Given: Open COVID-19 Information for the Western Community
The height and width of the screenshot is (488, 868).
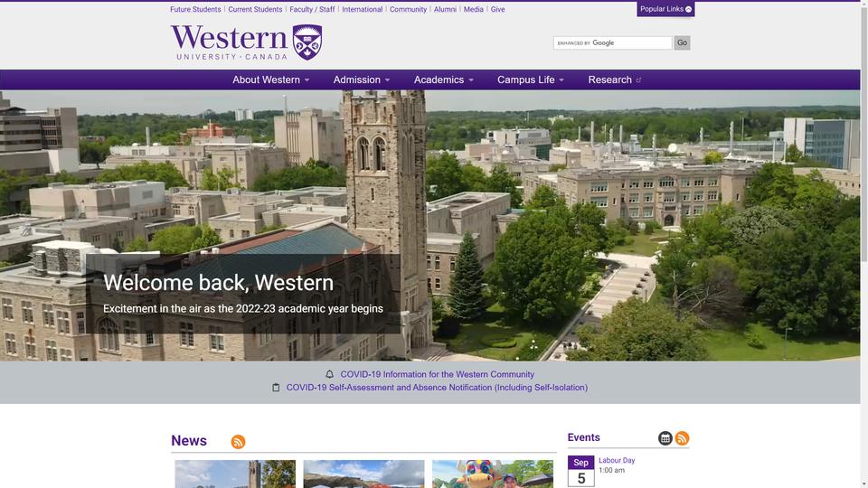Looking at the screenshot, I should click(x=438, y=374).
